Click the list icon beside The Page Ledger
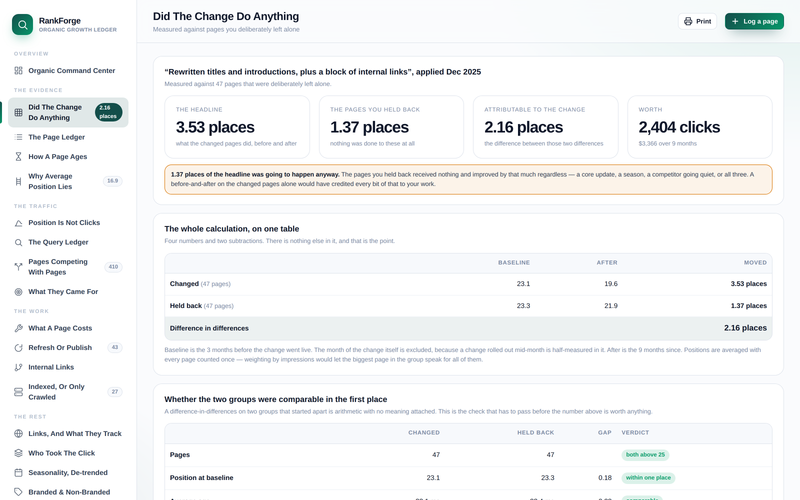Viewport: 800px width, 500px height. click(18, 137)
